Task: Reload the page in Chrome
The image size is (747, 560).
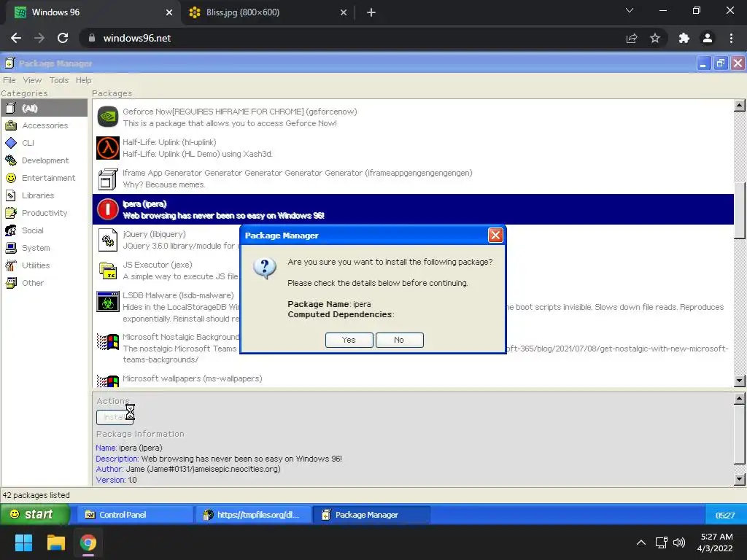Action: click(x=63, y=38)
